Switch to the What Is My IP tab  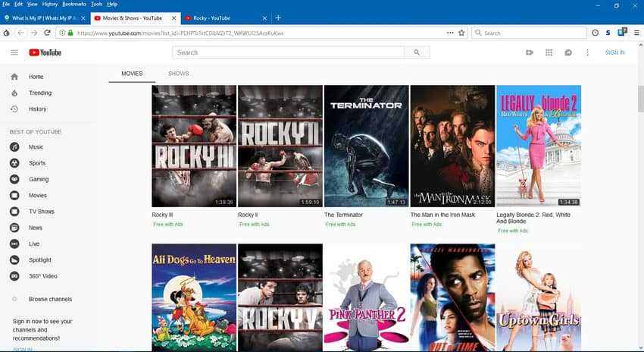click(x=45, y=18)
